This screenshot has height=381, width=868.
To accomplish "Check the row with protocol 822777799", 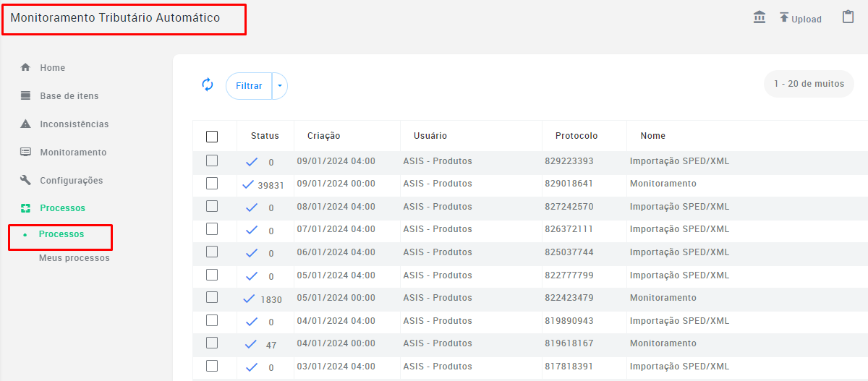I will click(x=212, y=275).
